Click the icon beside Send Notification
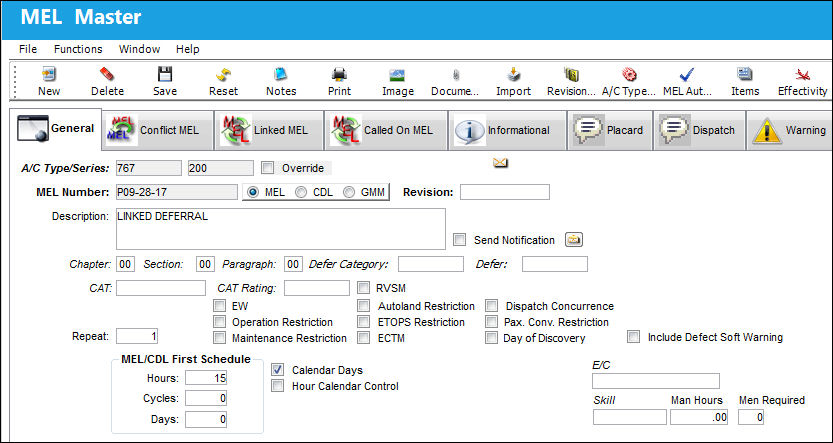 (x=574, y=240)
